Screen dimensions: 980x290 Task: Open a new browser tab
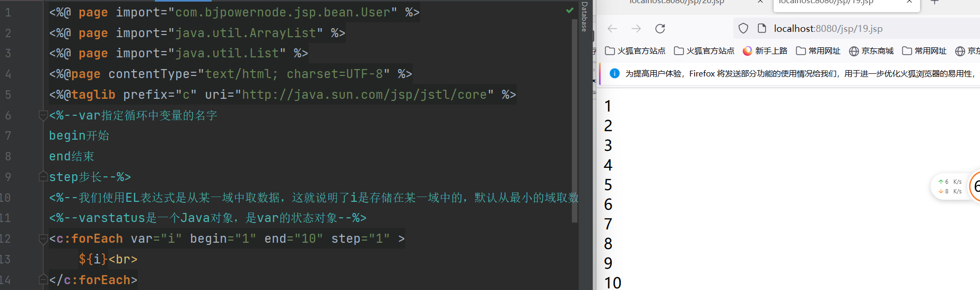(x=935, y=2)
